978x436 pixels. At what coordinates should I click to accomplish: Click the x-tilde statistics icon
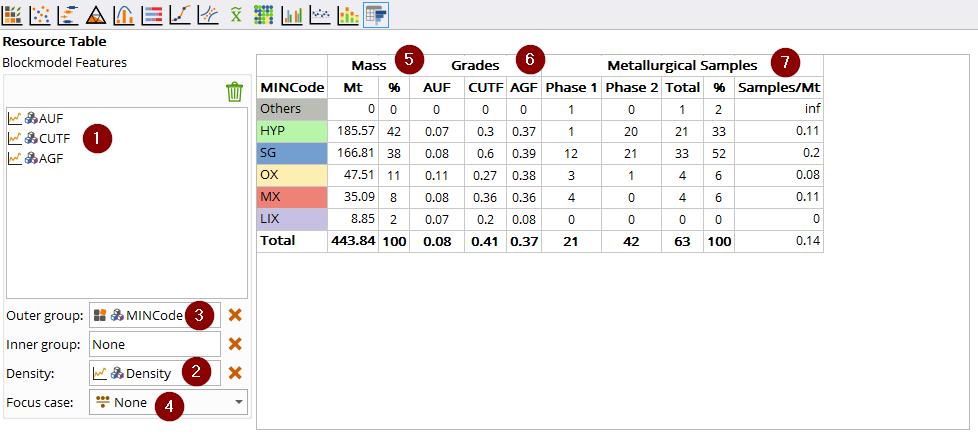[235, 14]
